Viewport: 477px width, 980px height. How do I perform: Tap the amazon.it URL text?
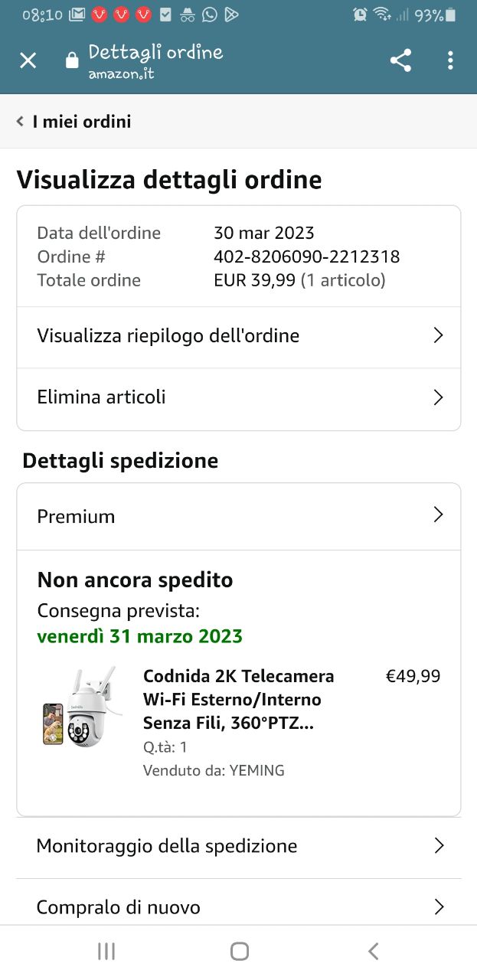(121, 74)
